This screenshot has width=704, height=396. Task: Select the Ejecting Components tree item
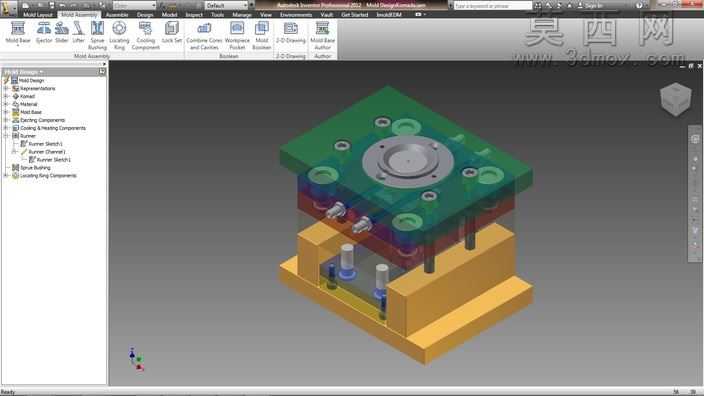pyautogui.click(x=42, y=120)
